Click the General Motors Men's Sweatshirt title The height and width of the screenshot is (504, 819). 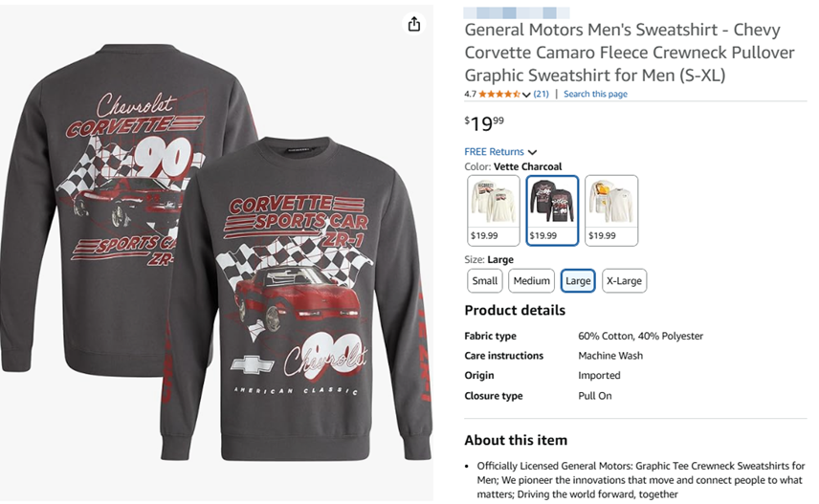pyautogui.click(x=622, y=52)
